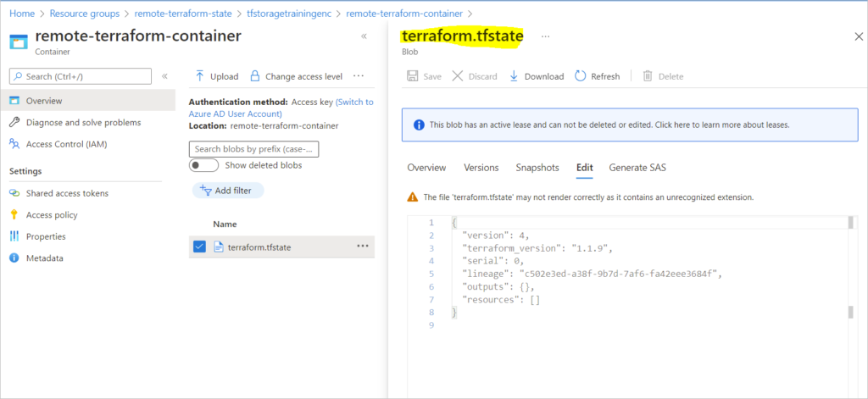Click the Properties bars icon
This screenshot has height=399, width=868.
pos(14,236)
